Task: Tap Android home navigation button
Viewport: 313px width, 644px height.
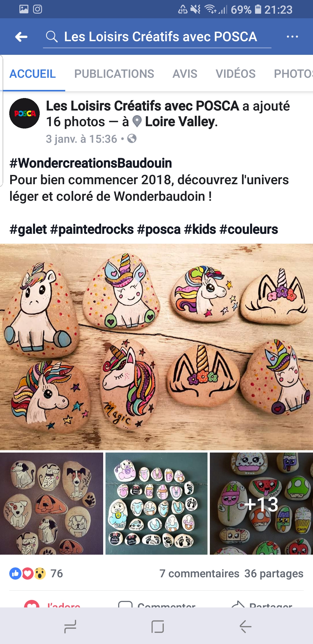Action: (158, 626)
